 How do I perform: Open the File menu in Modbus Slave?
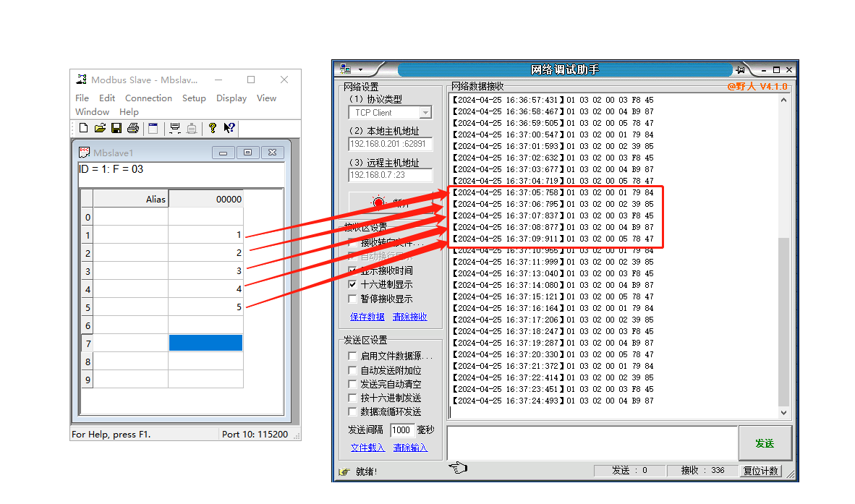pos(82,98)
